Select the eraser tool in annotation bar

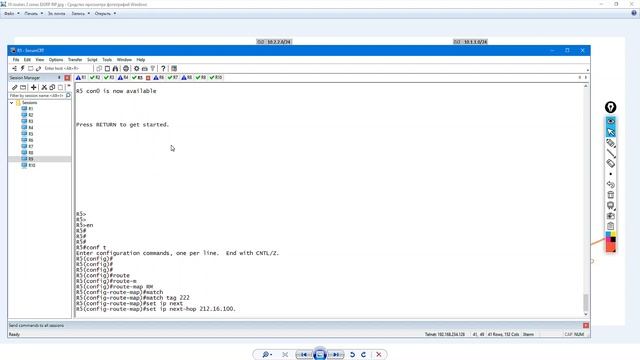[611, 164]
